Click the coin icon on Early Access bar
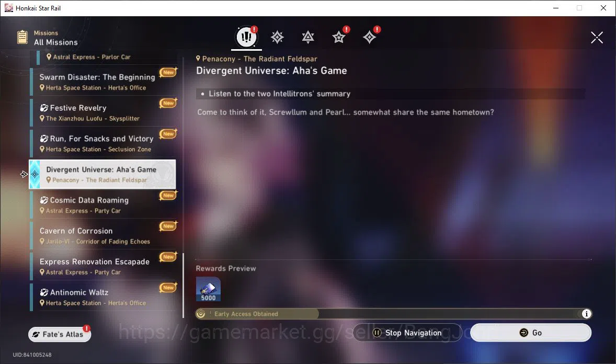The width and height of the screenshot is (616, 364). pos(201,314)
